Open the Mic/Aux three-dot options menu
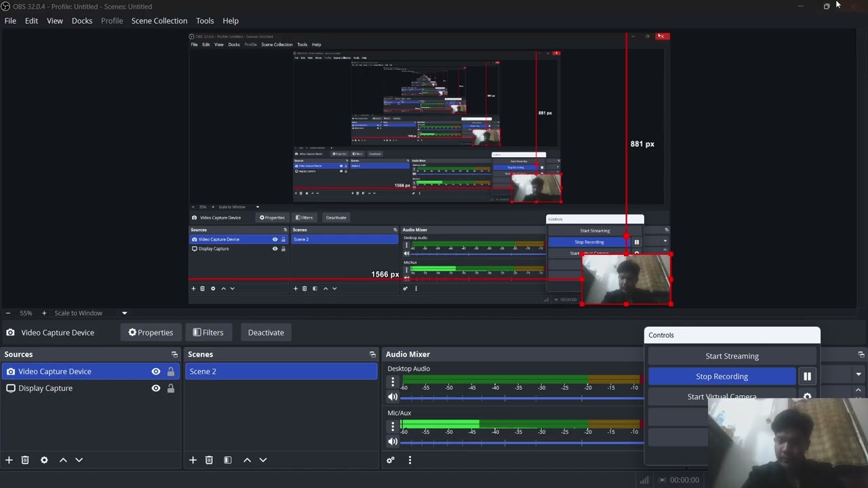Viewport: 868px width, 488px height. [393, 426]
